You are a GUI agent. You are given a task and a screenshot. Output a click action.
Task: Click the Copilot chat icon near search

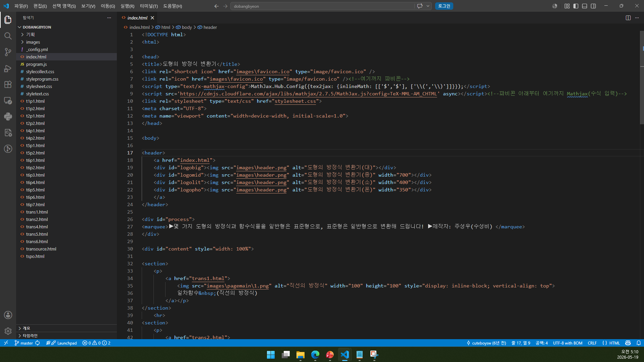tap(420, 6)
